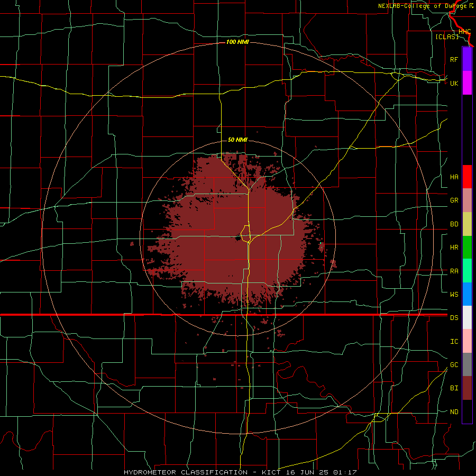Viewport: 476px width, 476px height.
Task: Click the DS white legend swatch
Action: tap(467, 317)
